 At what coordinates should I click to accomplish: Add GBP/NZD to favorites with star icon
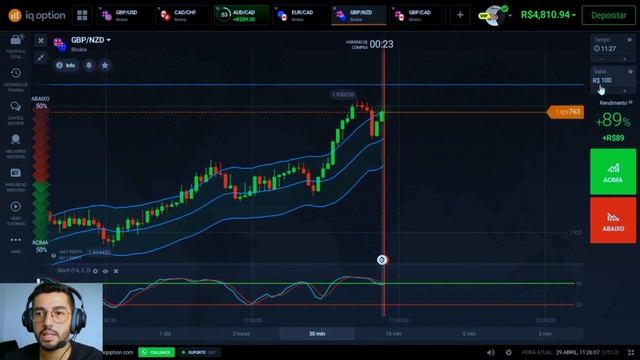[x=105, y=65]
